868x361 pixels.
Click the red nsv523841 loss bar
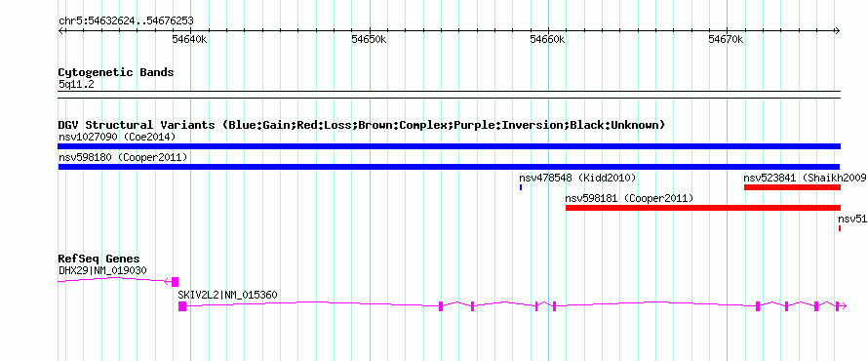point(792,187)
